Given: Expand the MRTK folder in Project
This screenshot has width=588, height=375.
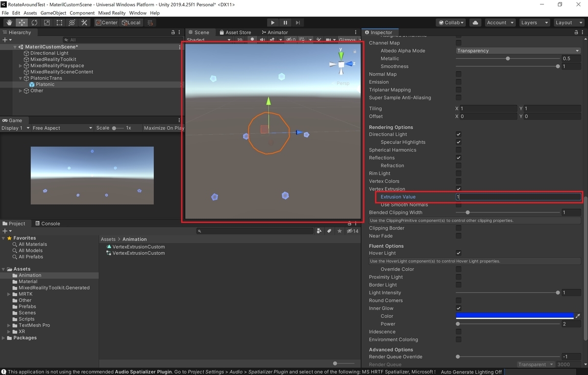Looking at the screenshot, I should point(9,294).
